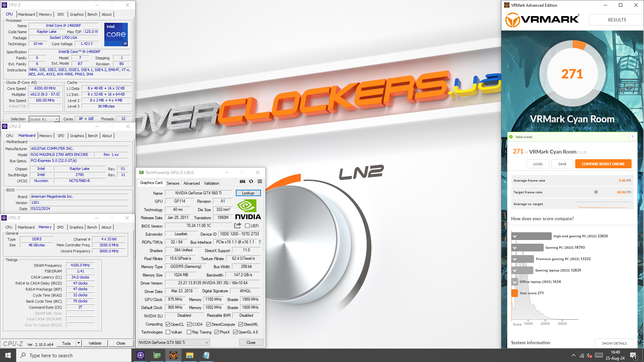Toggle the Ray Tracing checkbox
The image size is (644, 362).
coord(189,332)
